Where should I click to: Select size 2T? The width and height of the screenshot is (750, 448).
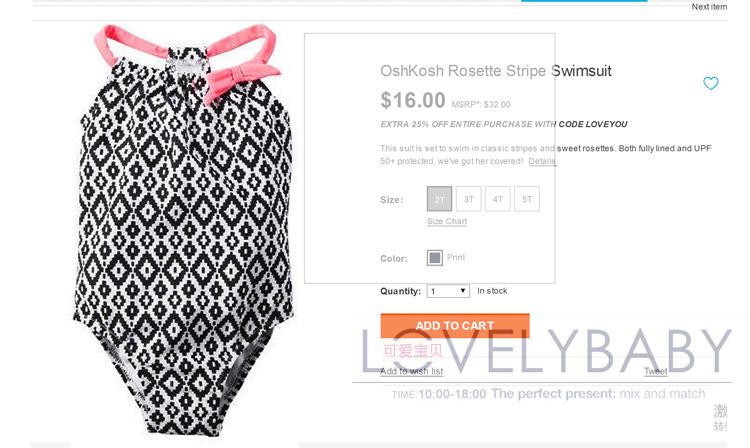439,199
